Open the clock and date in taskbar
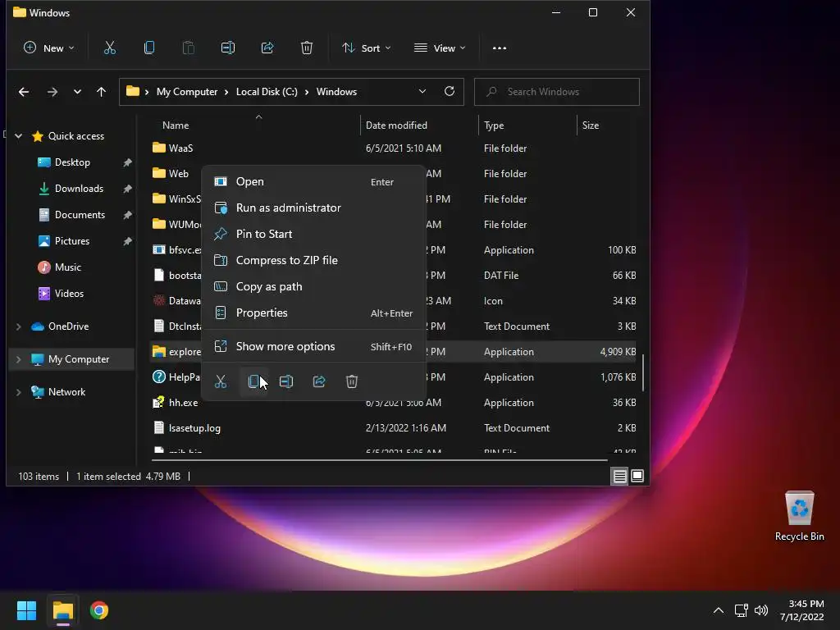 click(802, 610)
